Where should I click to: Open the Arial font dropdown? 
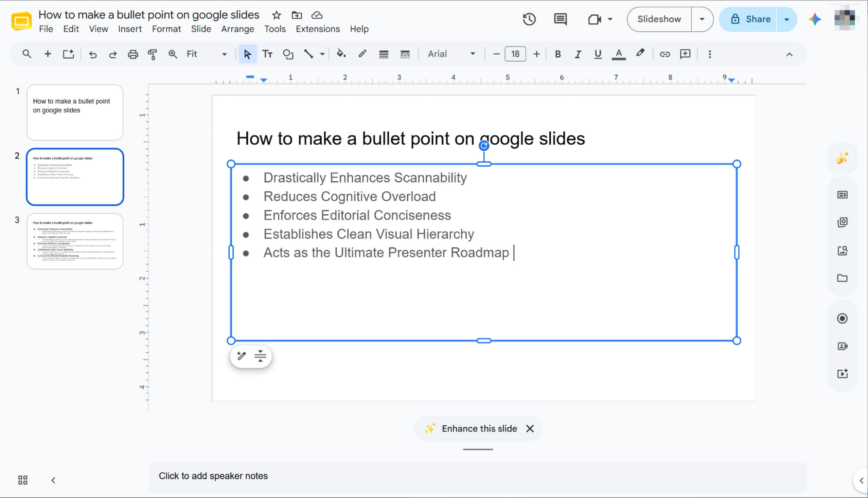click(452, 54)
